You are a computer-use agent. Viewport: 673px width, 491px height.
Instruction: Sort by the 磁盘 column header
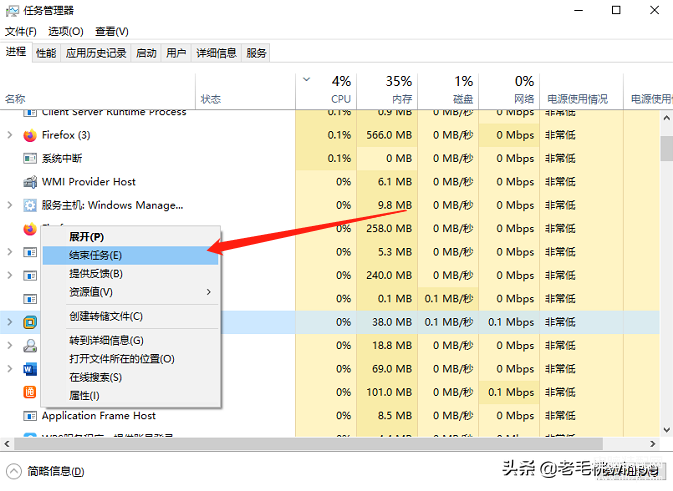pyautogui.click(x=448, y=91)
